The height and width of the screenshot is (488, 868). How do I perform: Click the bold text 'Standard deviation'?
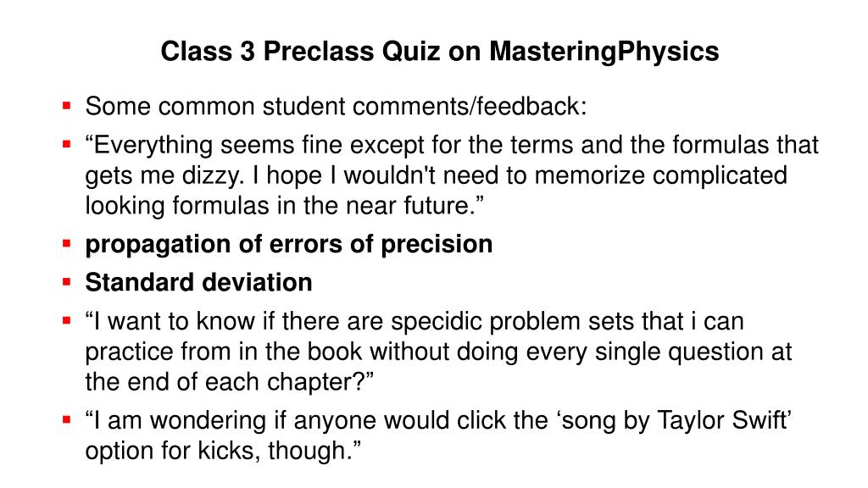point(198,282)
